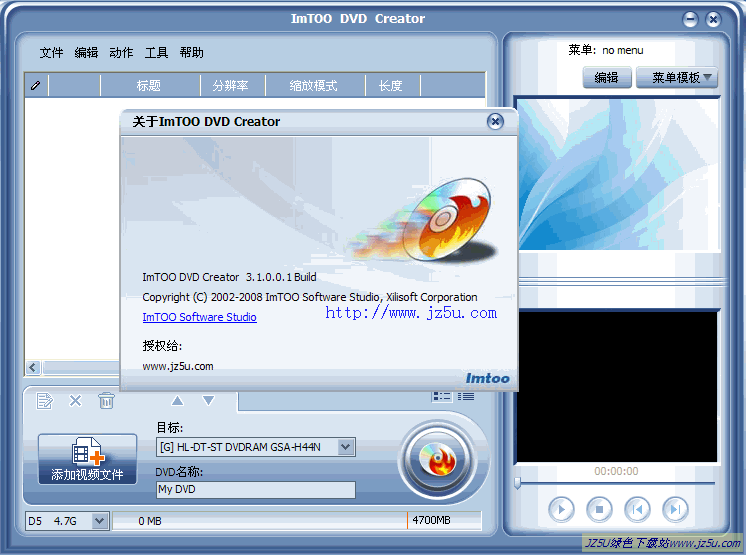
Task: Move item down with the down triangle
Action: (208, 401)
